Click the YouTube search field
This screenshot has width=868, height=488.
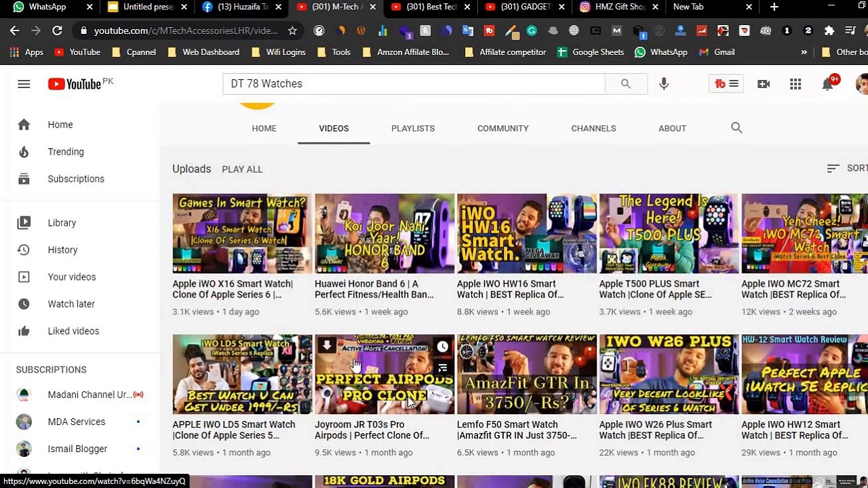[414, 84]
